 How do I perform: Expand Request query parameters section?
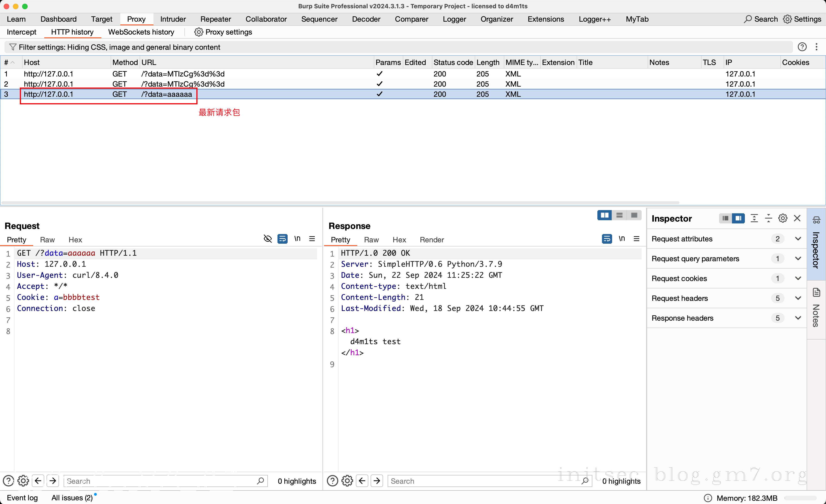pyautogui.click(x=798, y=258)
